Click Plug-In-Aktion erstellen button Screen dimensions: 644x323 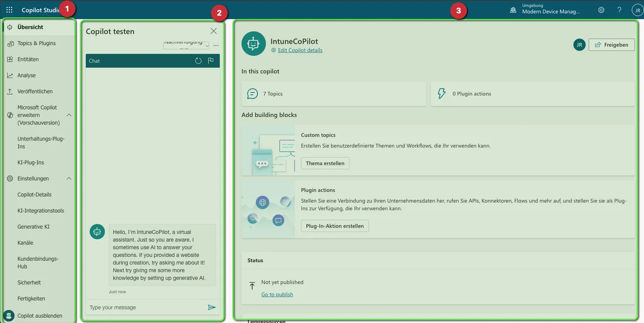click(x=335, y=226)
